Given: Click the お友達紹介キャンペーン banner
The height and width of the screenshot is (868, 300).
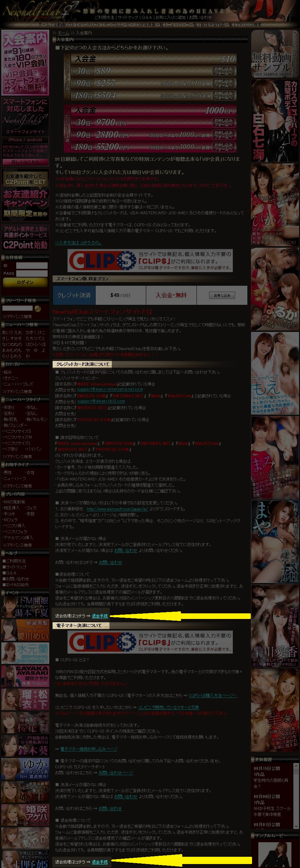Looking at the screenshot, I should pos(25,195).
